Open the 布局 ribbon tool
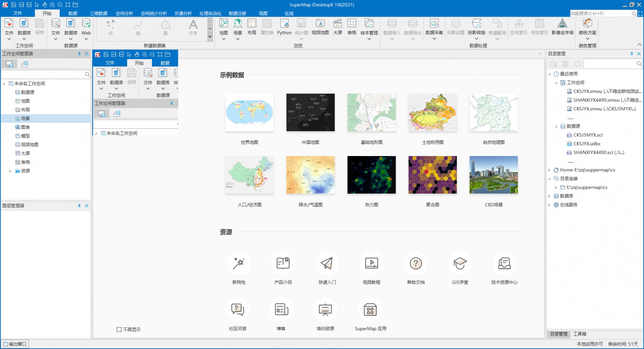 251,27
